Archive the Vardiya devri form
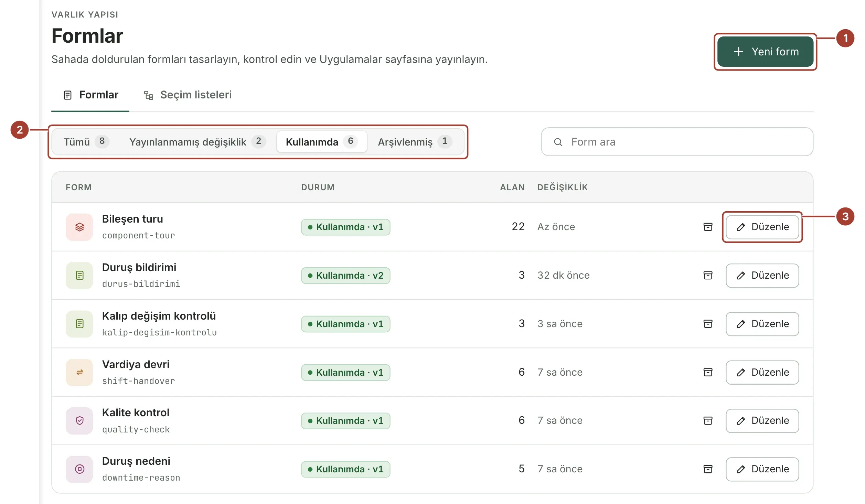865x504 pixels. pos(708,372)
